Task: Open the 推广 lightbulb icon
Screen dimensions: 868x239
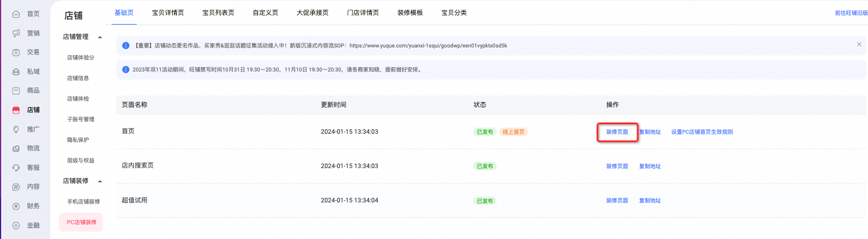Action: pos(16,129)
